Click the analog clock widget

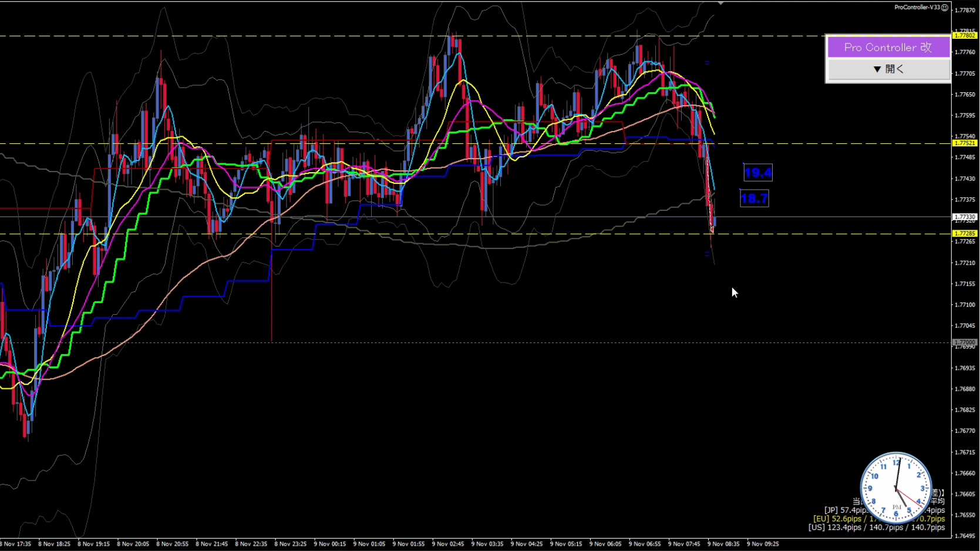click(x=896, y=488)
